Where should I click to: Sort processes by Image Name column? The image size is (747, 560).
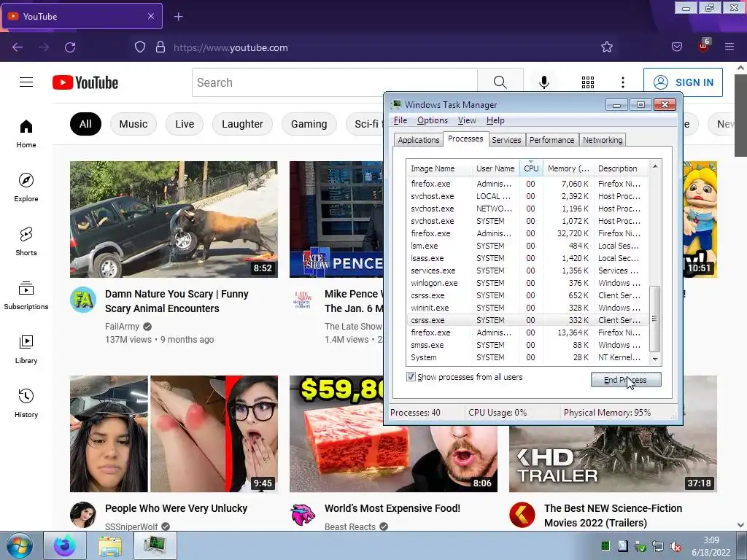(439, 168)
